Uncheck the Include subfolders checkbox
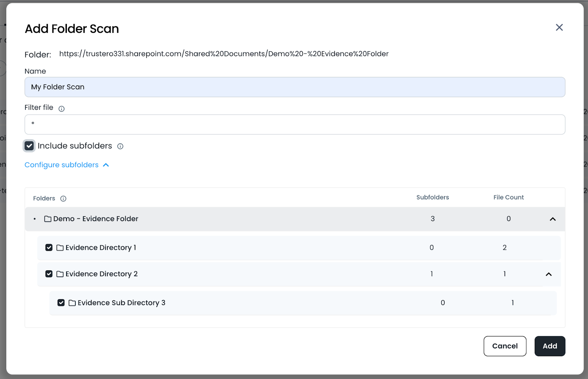The height and width of the screenshot is (379, 588). click(29, 146)
